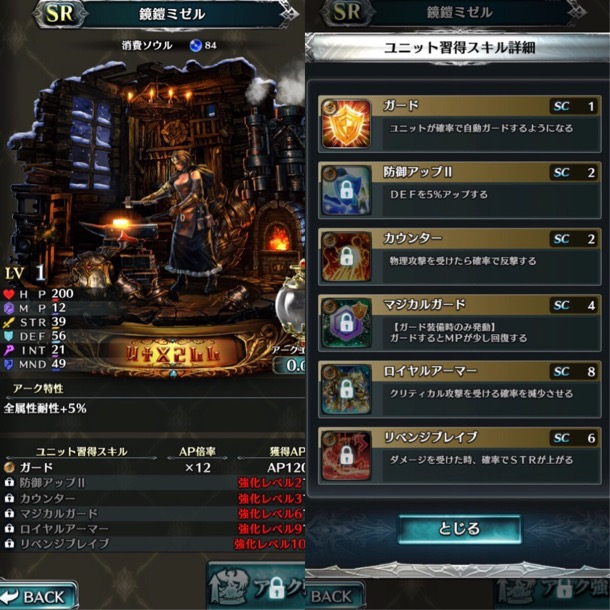Tap the locked 防御アップII skill icon

click(x=346, y=190)
